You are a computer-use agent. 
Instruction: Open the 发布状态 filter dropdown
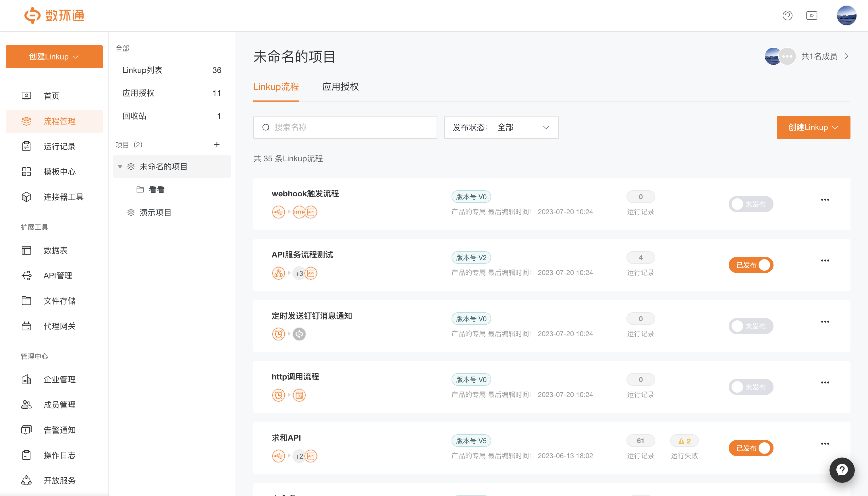[501, 127]
